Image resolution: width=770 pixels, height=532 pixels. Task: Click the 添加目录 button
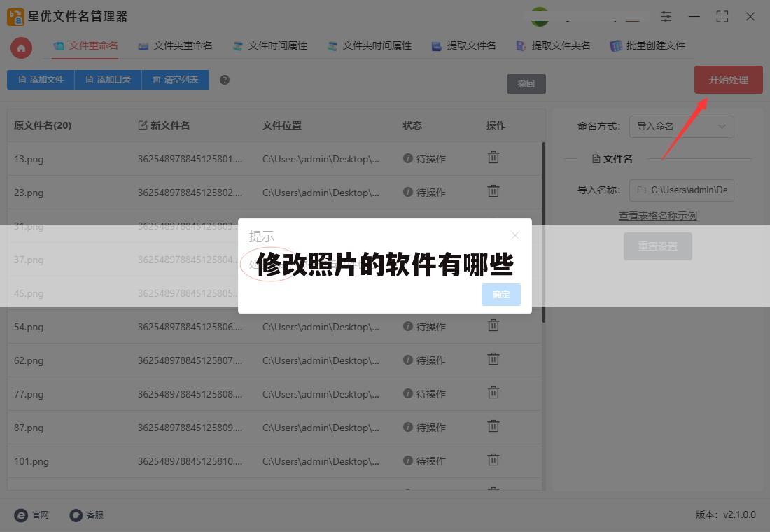[108, 80]
